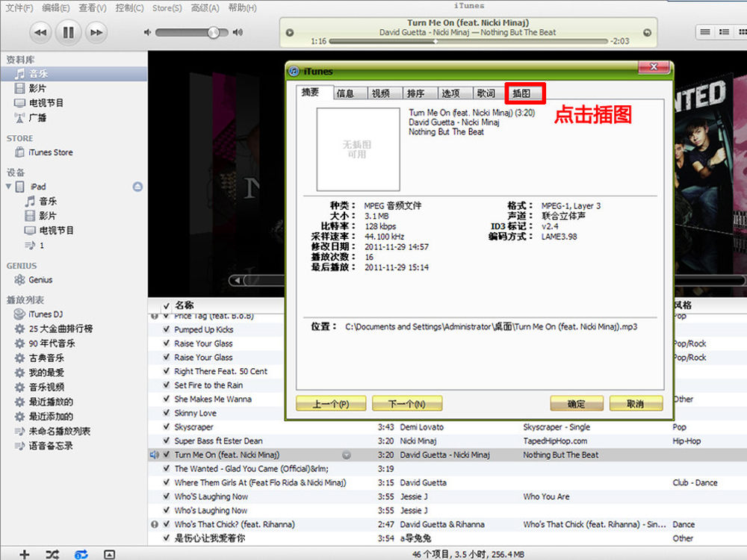Click the previous track rewind button

40,33
